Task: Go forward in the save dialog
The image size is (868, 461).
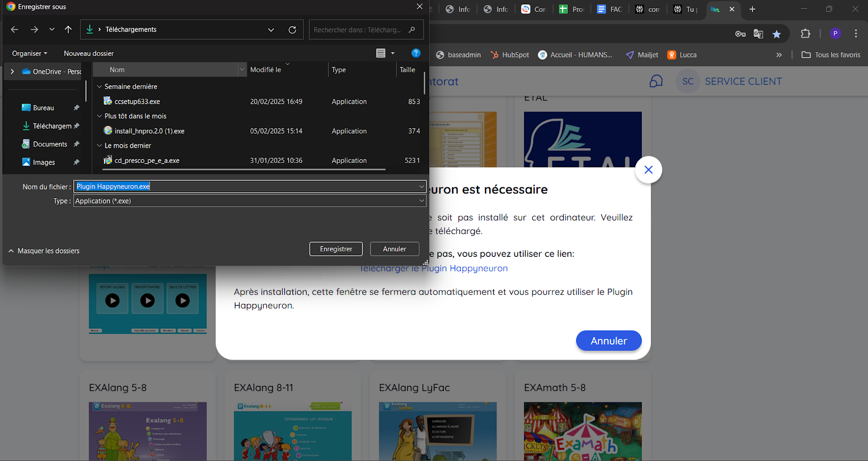Action: pyautogui.click(x=34, y=29)
